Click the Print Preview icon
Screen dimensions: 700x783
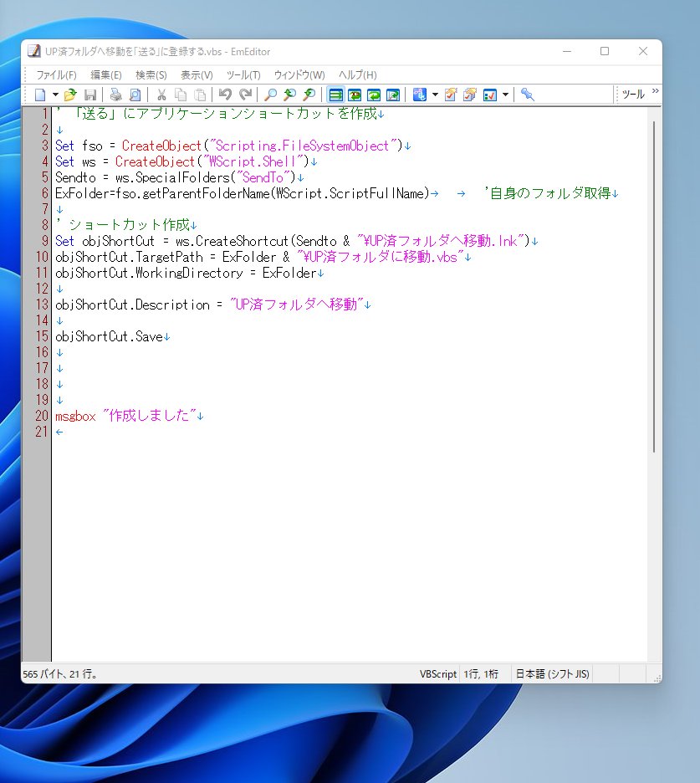point(135,95)
